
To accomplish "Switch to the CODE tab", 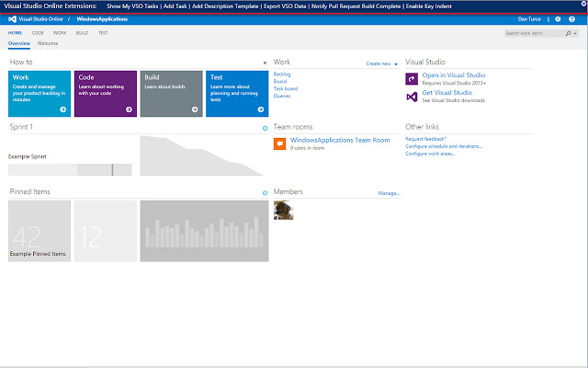I will (x=38, y=33).
